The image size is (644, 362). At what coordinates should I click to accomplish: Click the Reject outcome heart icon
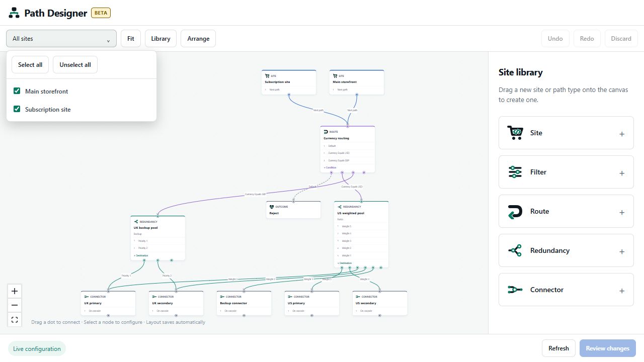(272, 207)
